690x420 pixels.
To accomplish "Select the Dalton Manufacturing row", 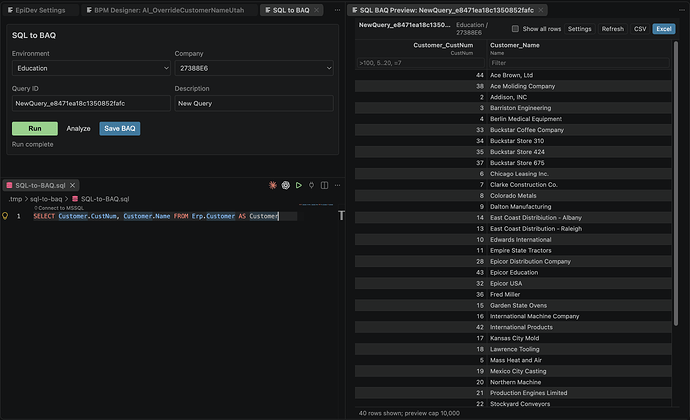I will coord(513,206).
